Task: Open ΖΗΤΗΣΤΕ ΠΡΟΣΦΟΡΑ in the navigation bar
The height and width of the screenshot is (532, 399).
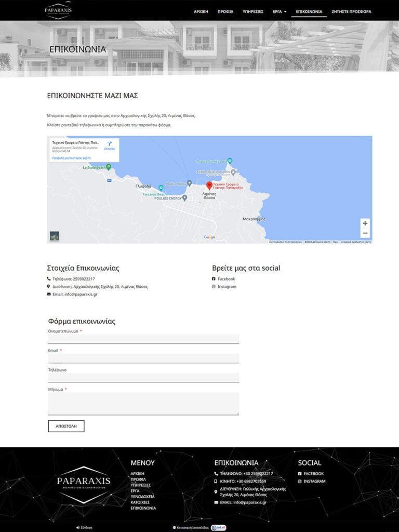Action: coord(351,11)
